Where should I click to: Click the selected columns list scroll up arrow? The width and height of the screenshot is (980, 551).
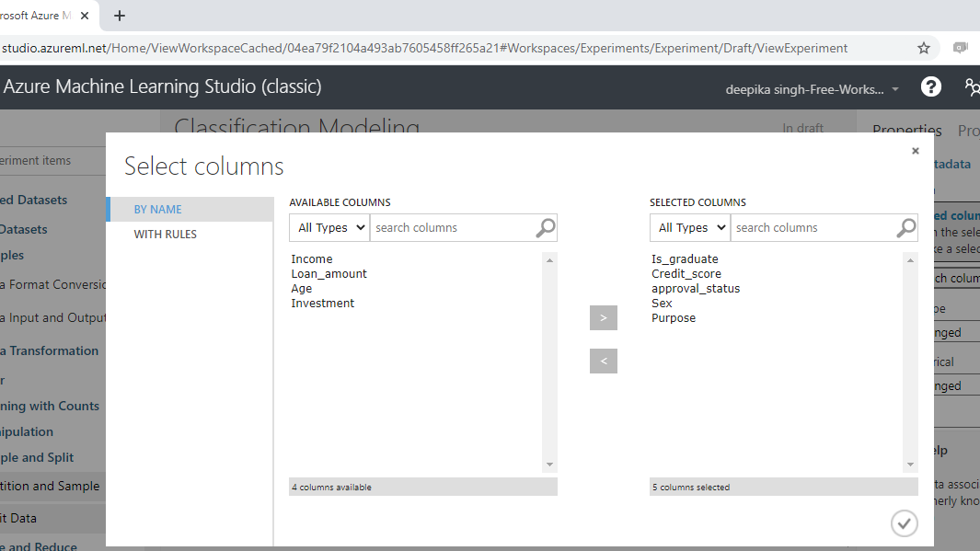coord(910,260)
